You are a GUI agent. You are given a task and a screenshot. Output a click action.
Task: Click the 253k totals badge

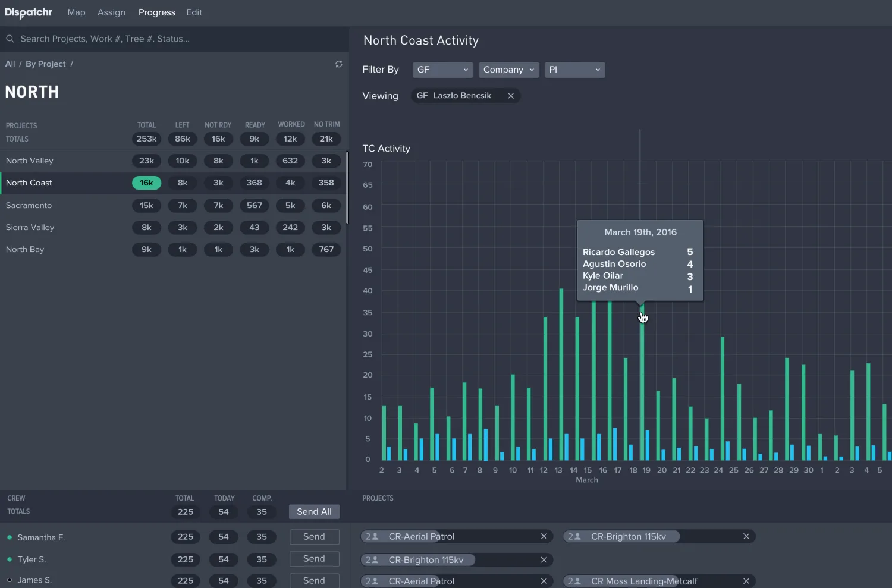146,139
